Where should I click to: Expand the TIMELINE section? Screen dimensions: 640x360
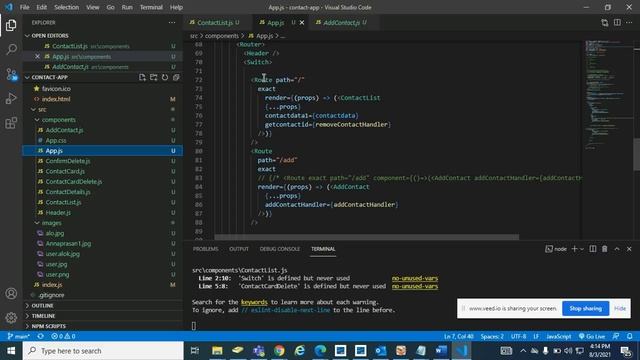tap(43, 316)
